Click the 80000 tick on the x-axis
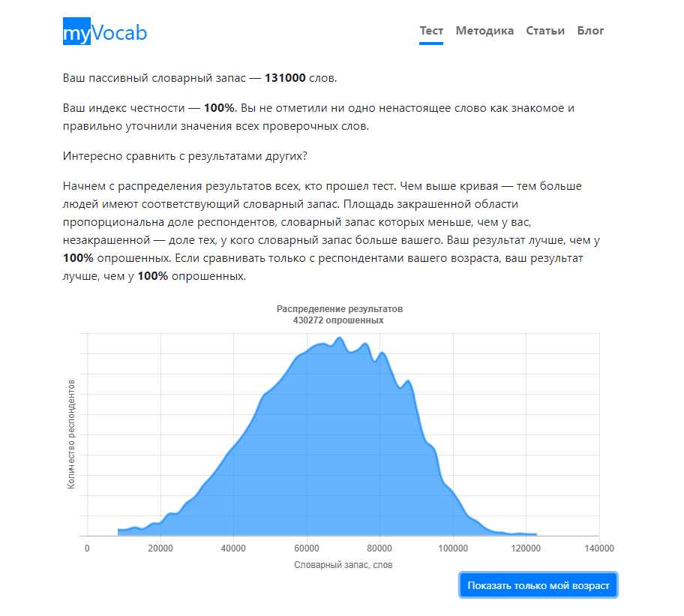The width and height of the screenshot is (684, 616). (x=380, y=548)
